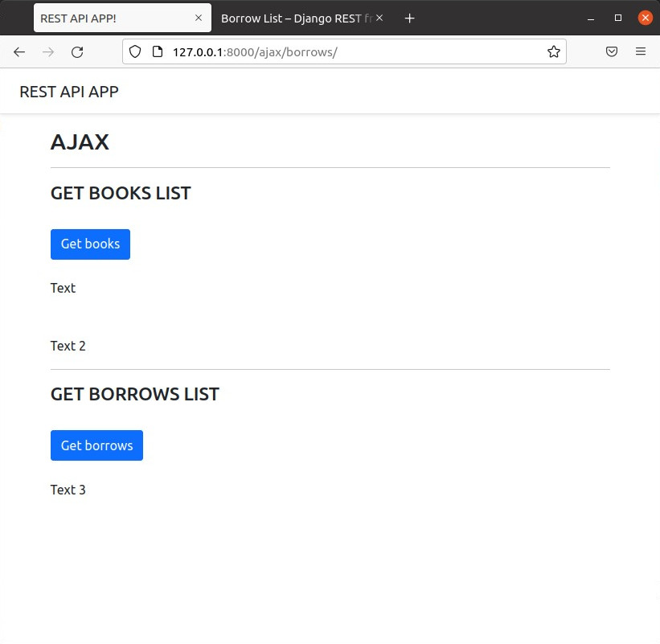Click the Get borrows button
This screenshot has height=644, width=660.
pos(96,445)
